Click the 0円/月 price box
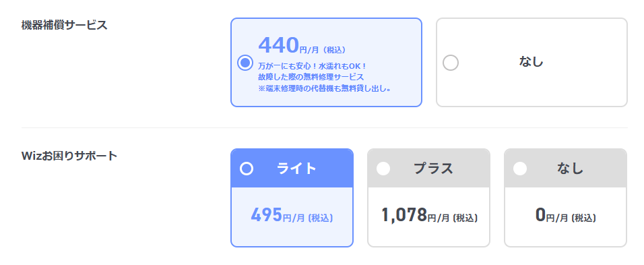 point(566,215)
